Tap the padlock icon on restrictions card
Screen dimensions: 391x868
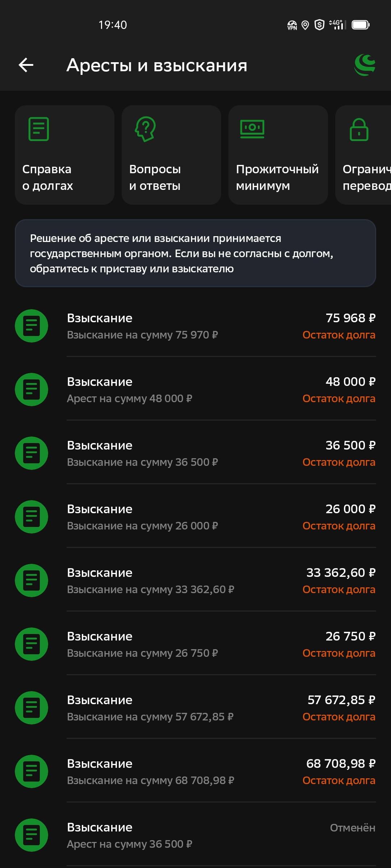359,129
